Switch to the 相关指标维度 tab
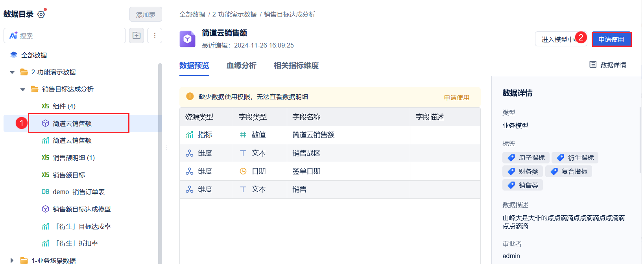 tap(296, 66)
